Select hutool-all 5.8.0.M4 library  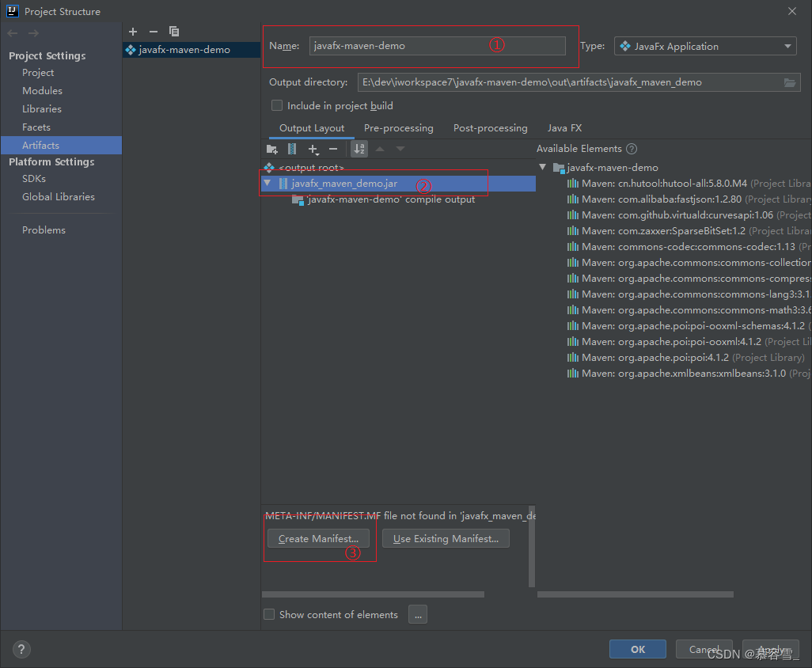tap(689, 184)
